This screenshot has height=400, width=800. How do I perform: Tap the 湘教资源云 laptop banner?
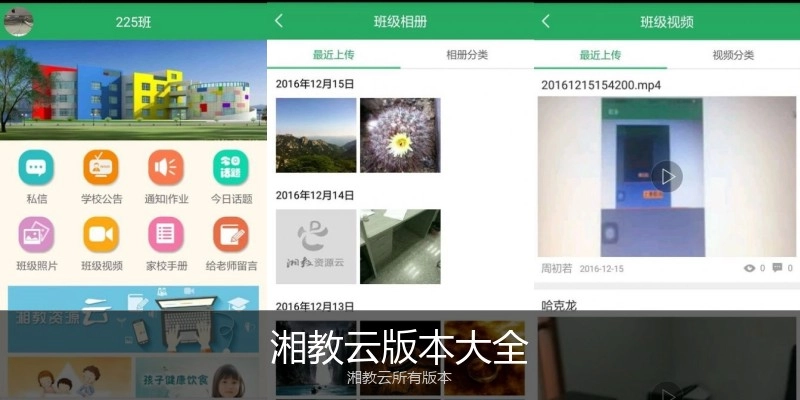[x=133, y=319]
